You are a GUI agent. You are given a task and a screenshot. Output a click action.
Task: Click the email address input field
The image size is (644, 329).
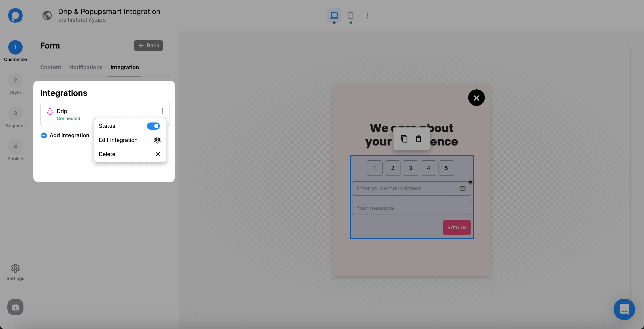pos(411,188)
